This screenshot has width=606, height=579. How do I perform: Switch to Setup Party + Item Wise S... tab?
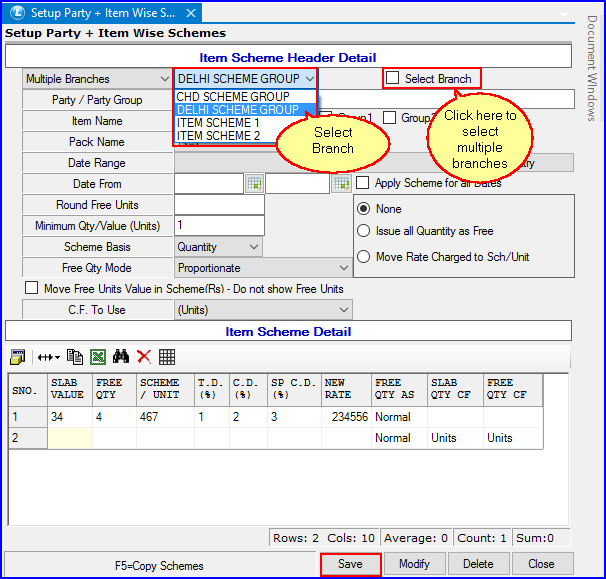(x=102, y=13)
